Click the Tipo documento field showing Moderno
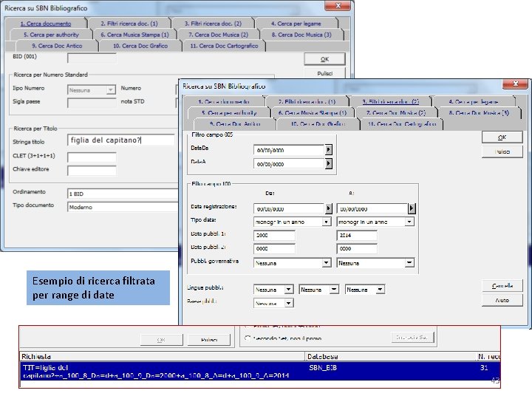The width and height of the screenshot is (532, 399). (x=123, y=207)
